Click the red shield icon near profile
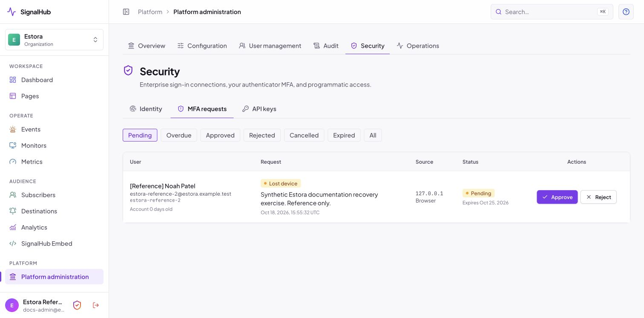The height and width of the screenshot is (318, 644). [x=77, y=305]
